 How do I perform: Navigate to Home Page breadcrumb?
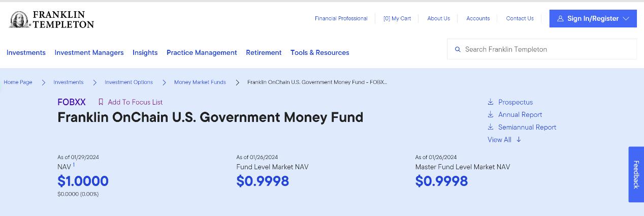18,82
